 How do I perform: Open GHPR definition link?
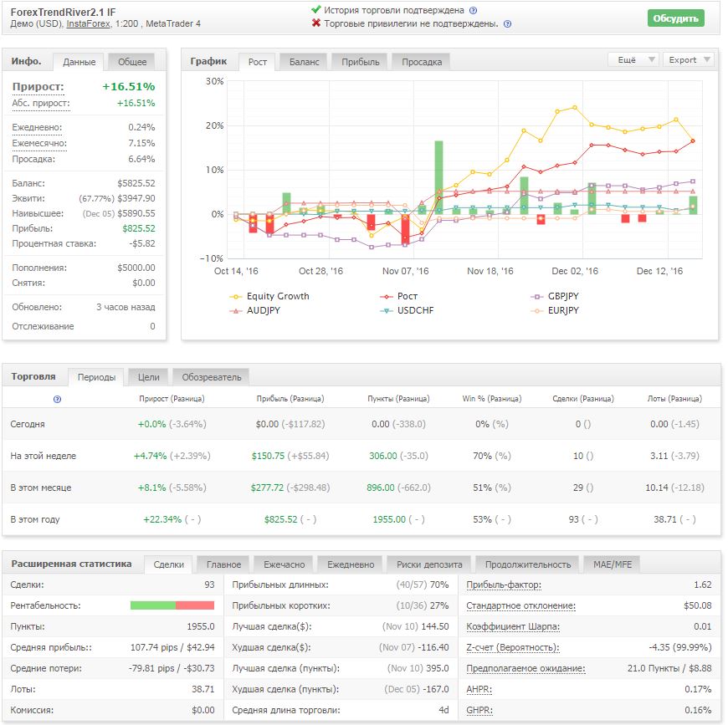(479, 710)
